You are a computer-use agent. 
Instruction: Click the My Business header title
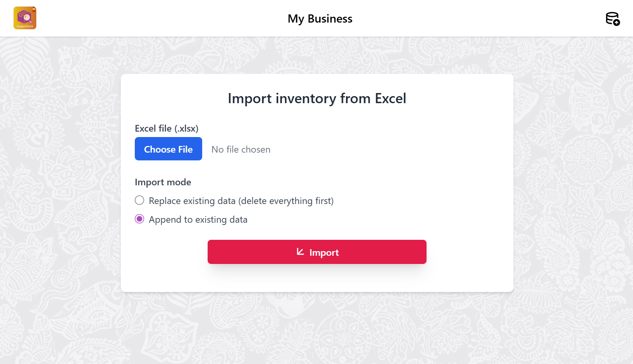click(x=320, y=19)
